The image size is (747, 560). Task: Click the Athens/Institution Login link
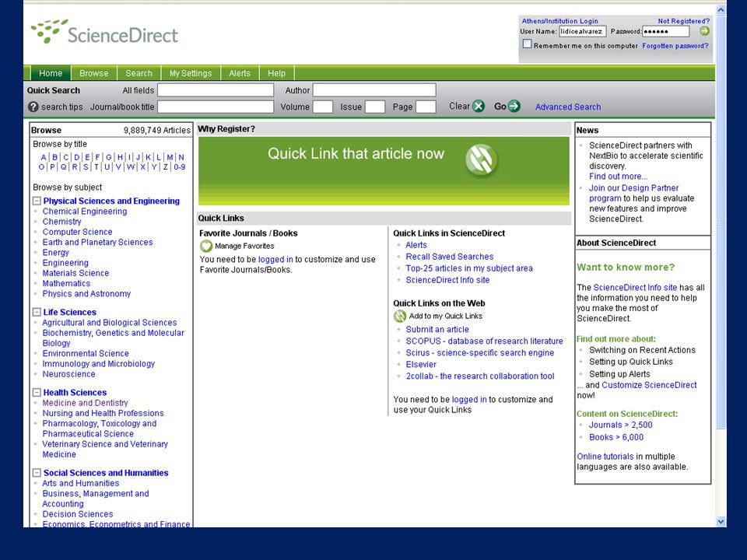coord(559,21)
